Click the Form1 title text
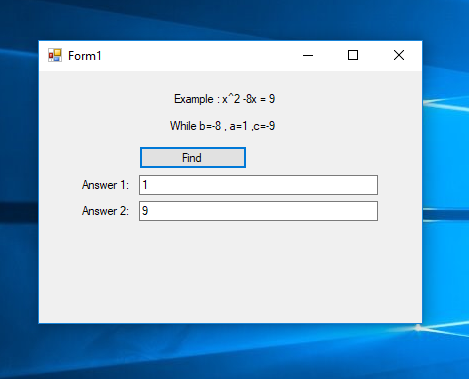469x379 pixels. point(85,56)
